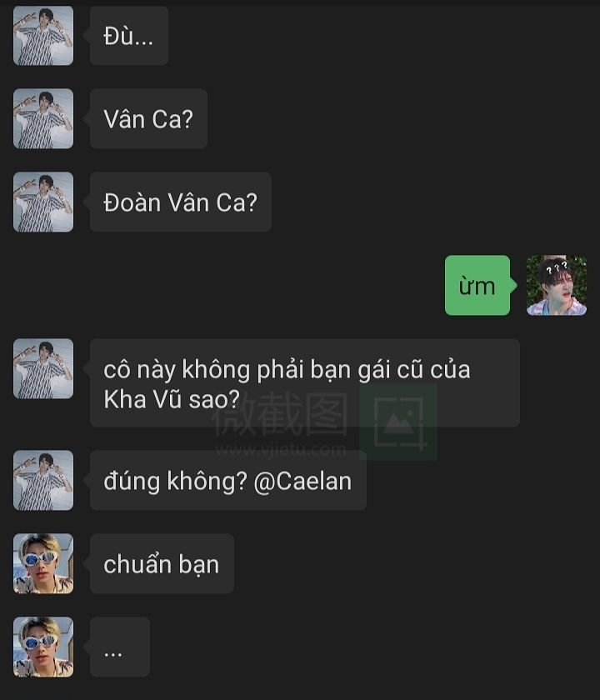Select the "Đù..." message bubble
The width and height of the screenshot is (600, 700).
click(129, 36)
